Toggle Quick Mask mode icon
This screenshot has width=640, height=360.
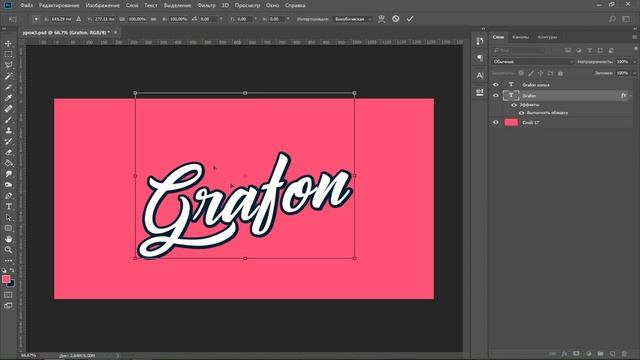8,295
